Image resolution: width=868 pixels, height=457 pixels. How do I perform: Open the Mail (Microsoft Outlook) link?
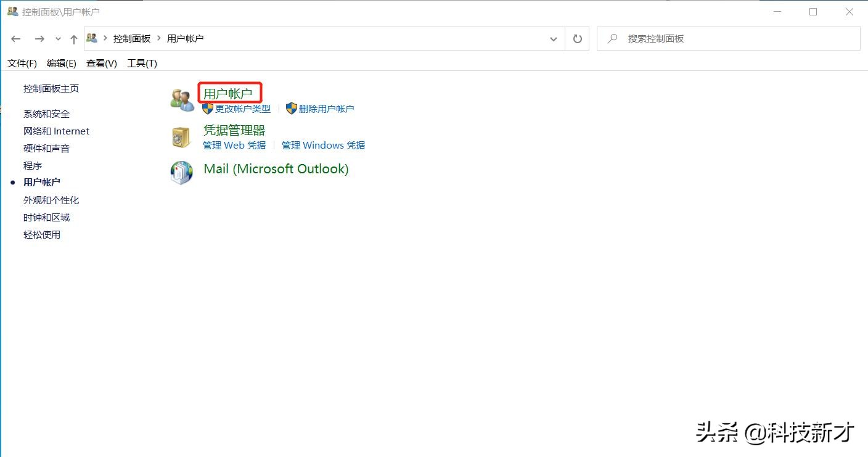click(x=276, y=168)
